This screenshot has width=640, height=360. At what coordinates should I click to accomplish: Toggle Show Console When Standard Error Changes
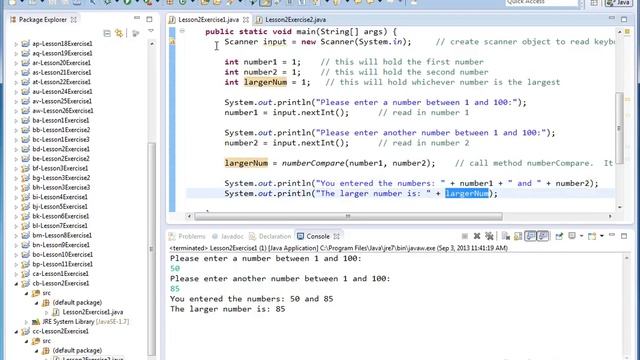pyautogui.click(x=542, y=236)
